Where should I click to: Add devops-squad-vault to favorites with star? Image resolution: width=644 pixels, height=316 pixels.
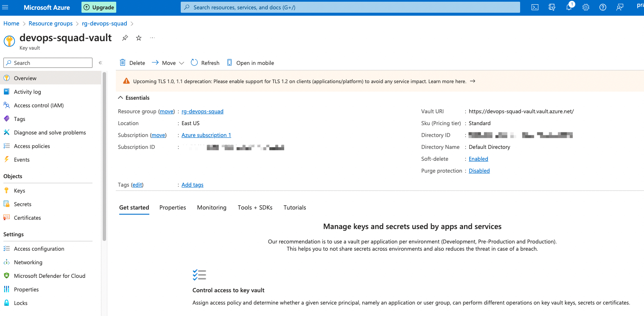(138, 38)
